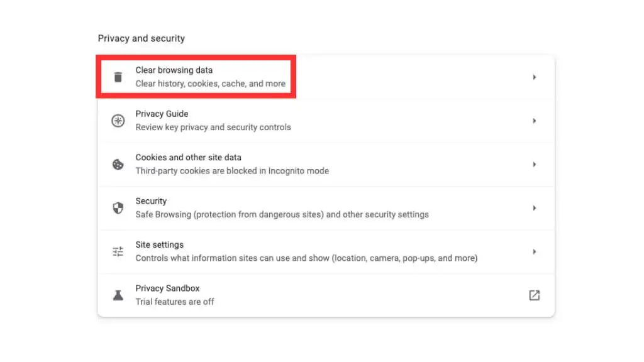Expand Clear browsing data arrow

tap(534, 77)
